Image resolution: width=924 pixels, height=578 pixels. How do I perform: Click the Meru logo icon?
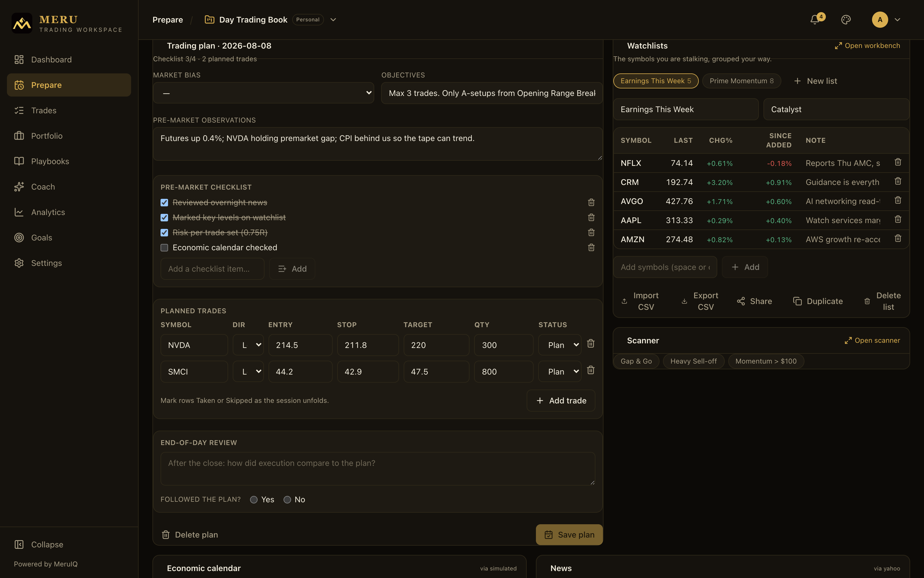[22, 23]
